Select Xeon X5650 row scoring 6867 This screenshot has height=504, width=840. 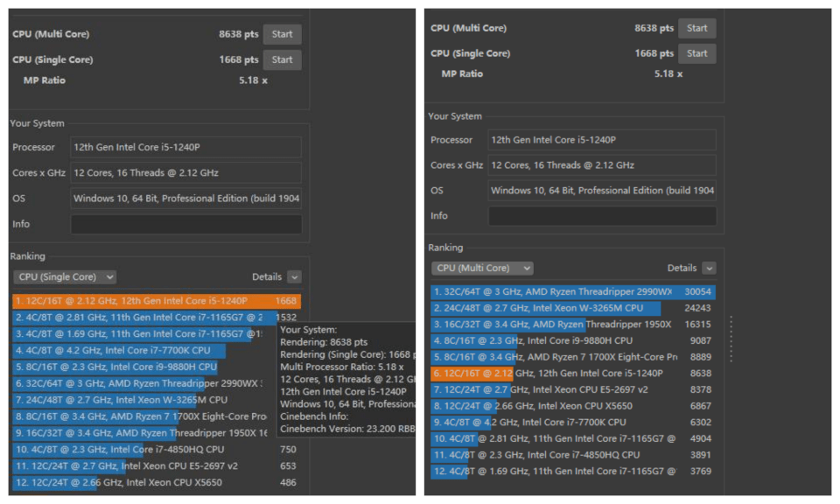[573, 406]
